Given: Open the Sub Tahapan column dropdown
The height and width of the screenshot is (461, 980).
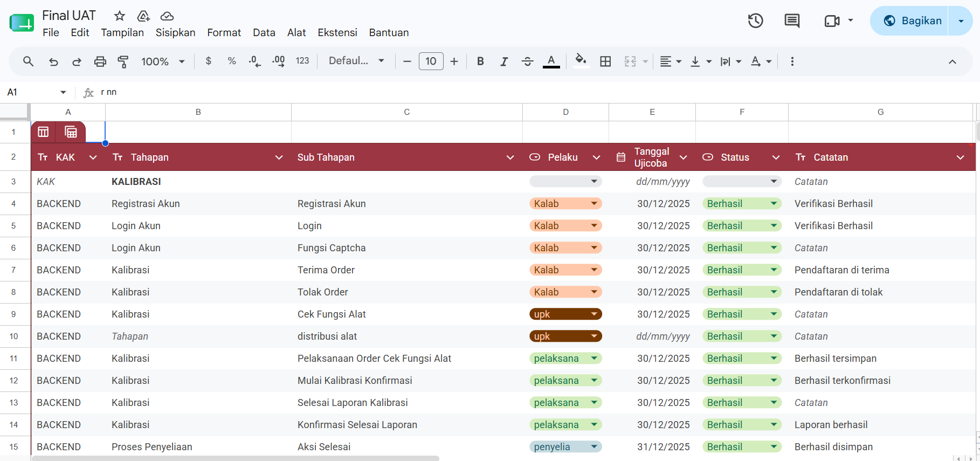Looking at the screenshot, I should [510, 157].
